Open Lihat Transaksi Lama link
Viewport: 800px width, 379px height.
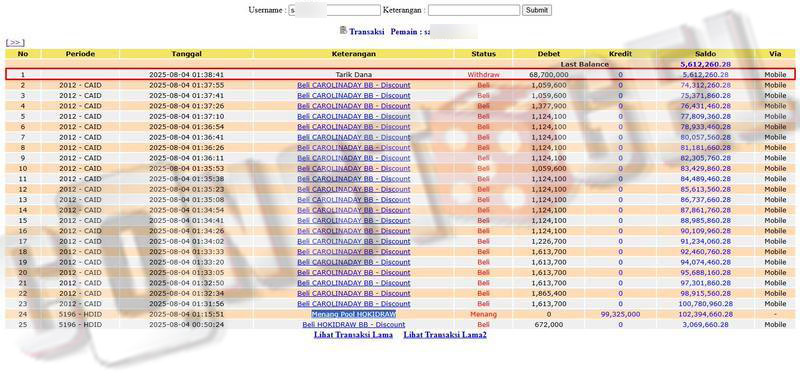(353, 335)
